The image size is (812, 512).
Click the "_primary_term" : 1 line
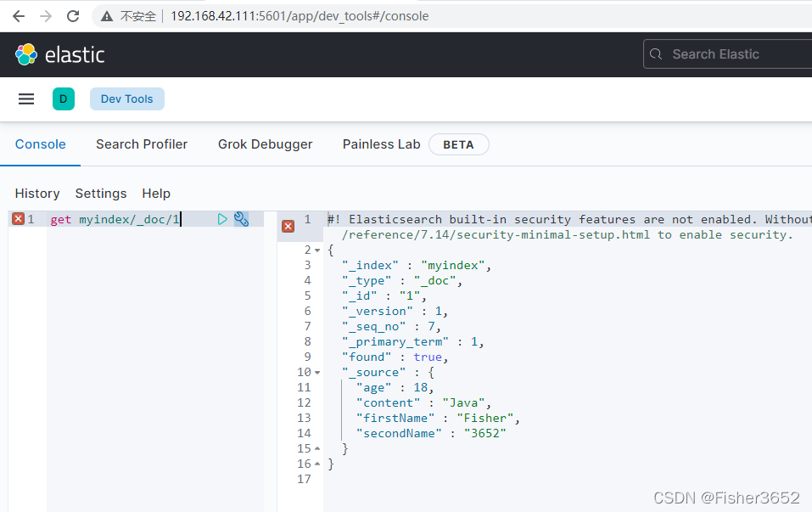coord(412,341)
